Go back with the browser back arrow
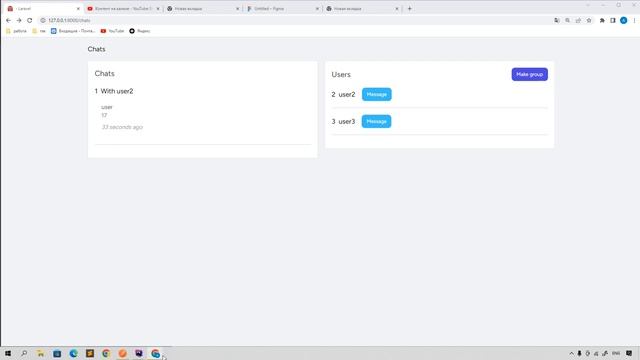The image size is (640, 360). [8, 20]
